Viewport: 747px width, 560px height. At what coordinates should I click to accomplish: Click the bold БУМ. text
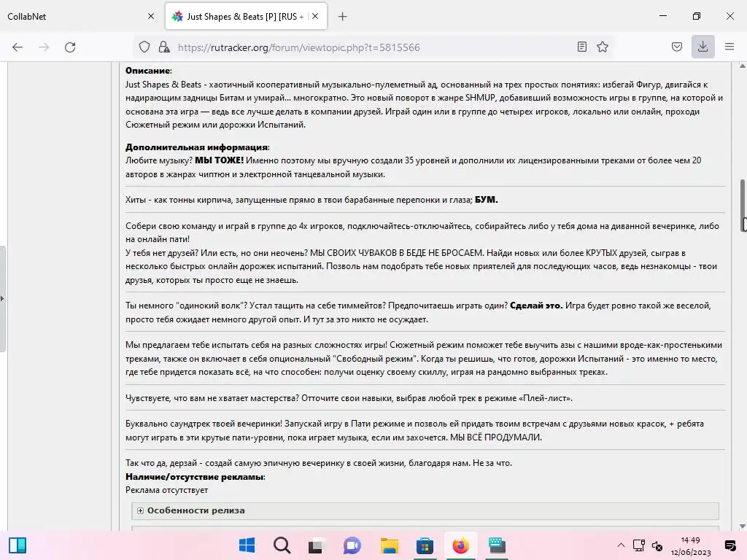(487, 200)
